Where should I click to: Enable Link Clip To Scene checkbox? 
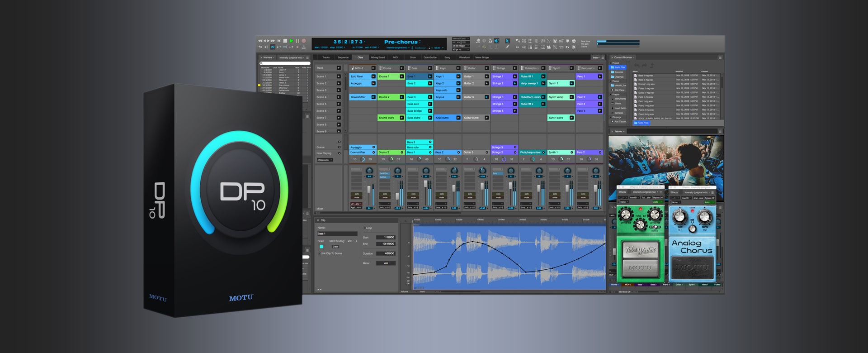tap(319, 253)
